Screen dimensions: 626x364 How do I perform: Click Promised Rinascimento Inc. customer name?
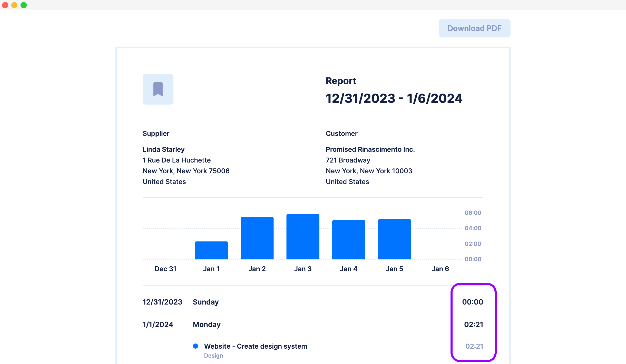tap(370, 149)
